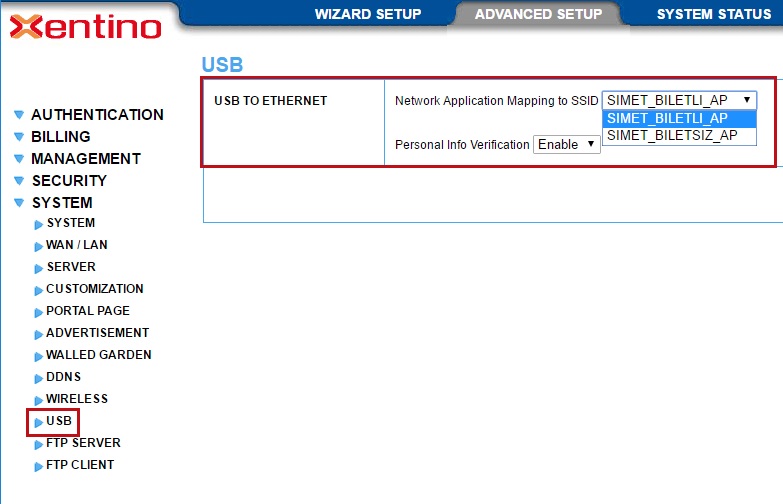Expand the BILLING menu section
Viewport: 783px width, 504px height.
(x=60, y=137)
